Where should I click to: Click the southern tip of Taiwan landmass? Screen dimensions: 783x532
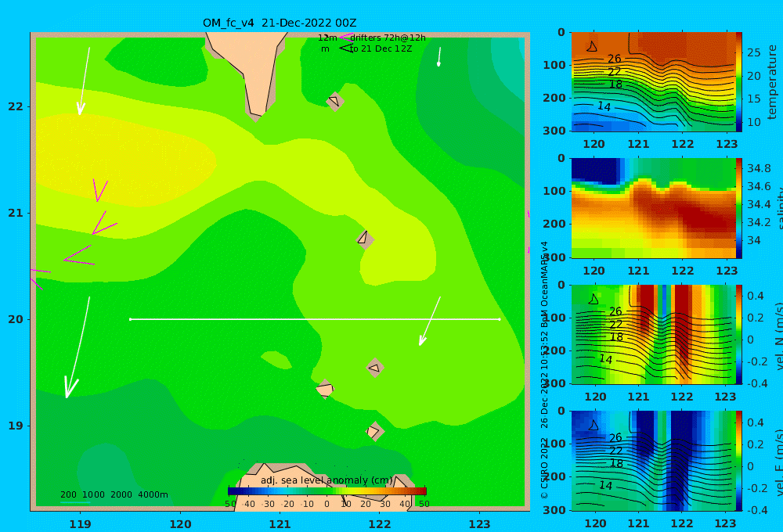click(x=256, y=117)
